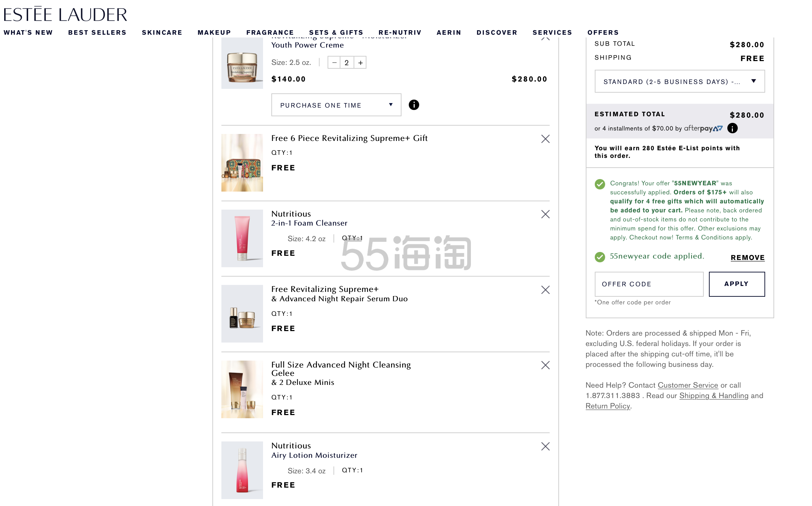The height and width of the screenshot is (506, 812).
Task: Remove Nutritious 2-in-1 Foam Cleanser
Action: pos(545,214)
